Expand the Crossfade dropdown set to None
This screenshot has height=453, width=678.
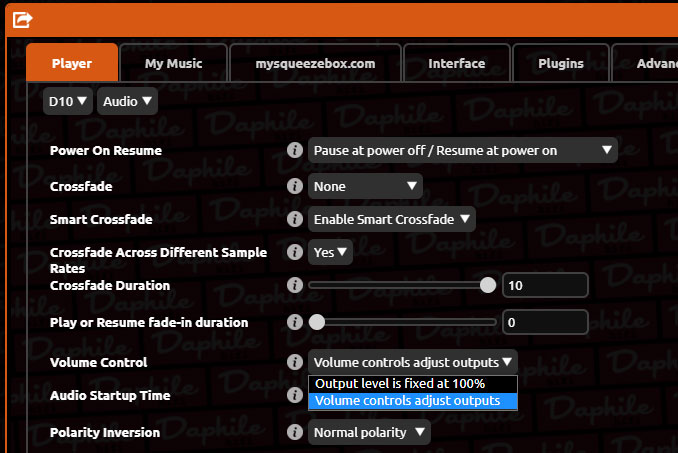[x=365, y=186]
